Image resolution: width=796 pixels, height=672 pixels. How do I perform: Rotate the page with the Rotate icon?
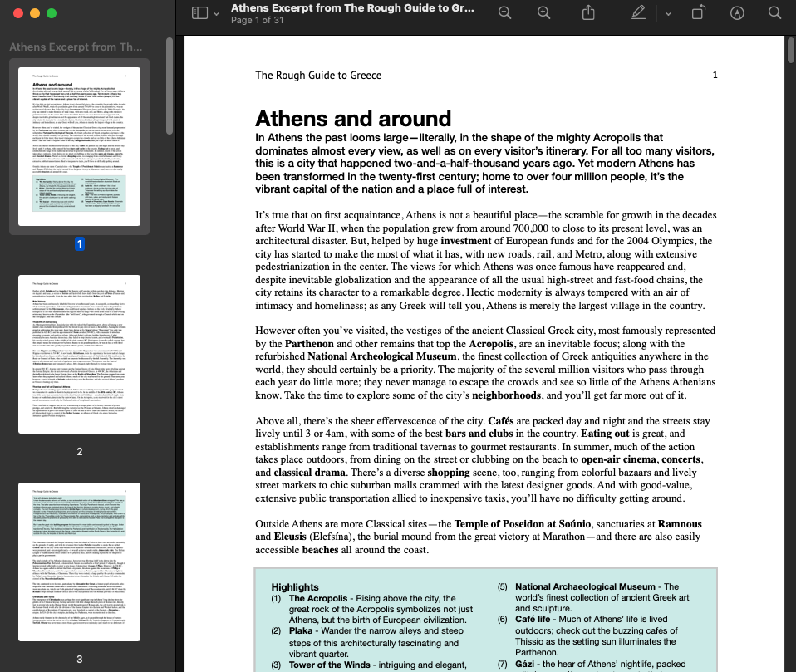click(x=699, y=12)
